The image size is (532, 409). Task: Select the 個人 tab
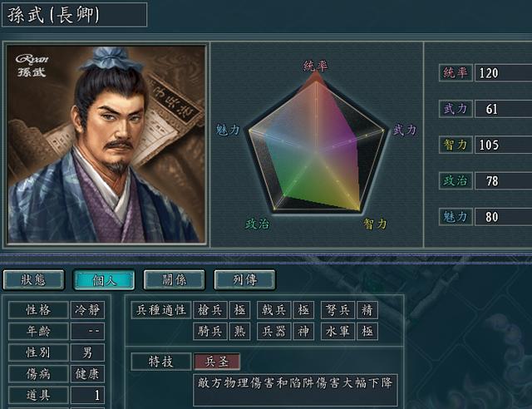(104, 280)
